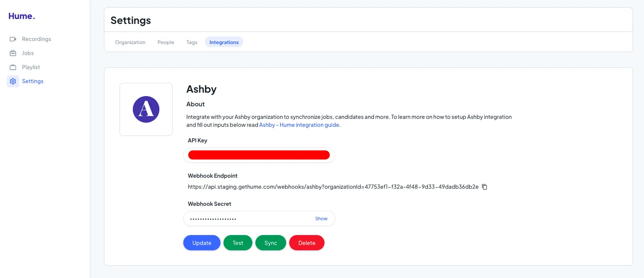Click the Ashby heading
Image resolution: width=644 pixels, height=278 pixels.
[x=202, y=89]
